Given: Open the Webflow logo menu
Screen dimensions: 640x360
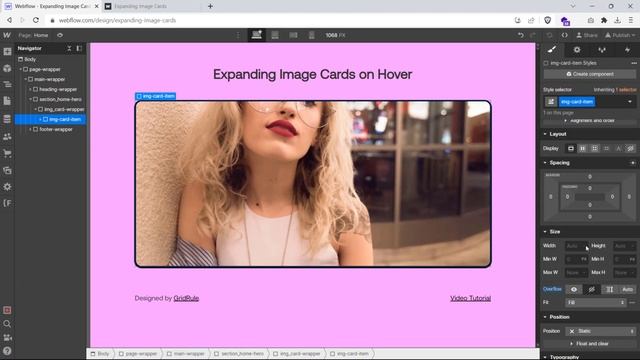Looking at the screenshot, I should (x=7, y=35).
